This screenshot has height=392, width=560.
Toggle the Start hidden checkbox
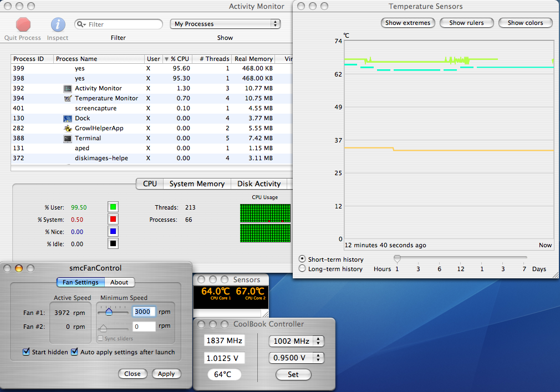pos(26,352)
